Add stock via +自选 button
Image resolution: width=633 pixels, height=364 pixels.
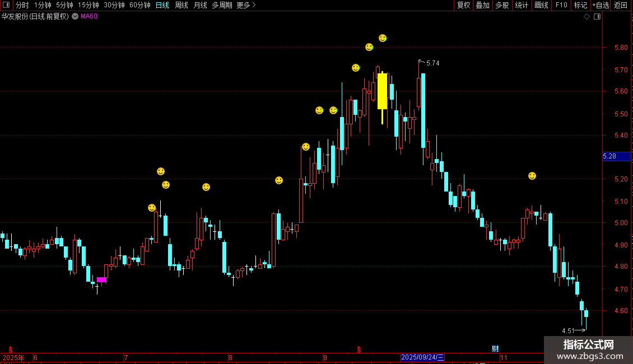pos(601,5)
